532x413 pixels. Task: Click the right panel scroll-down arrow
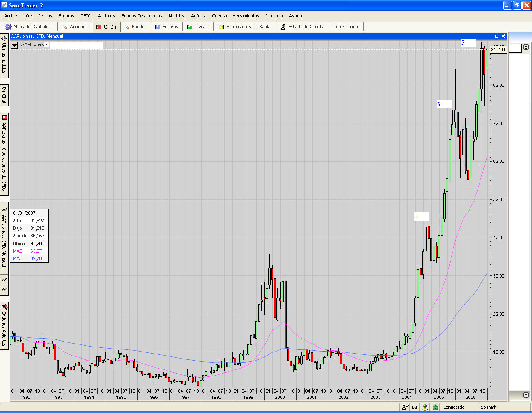pyautogui.click(x=526, y=395)
